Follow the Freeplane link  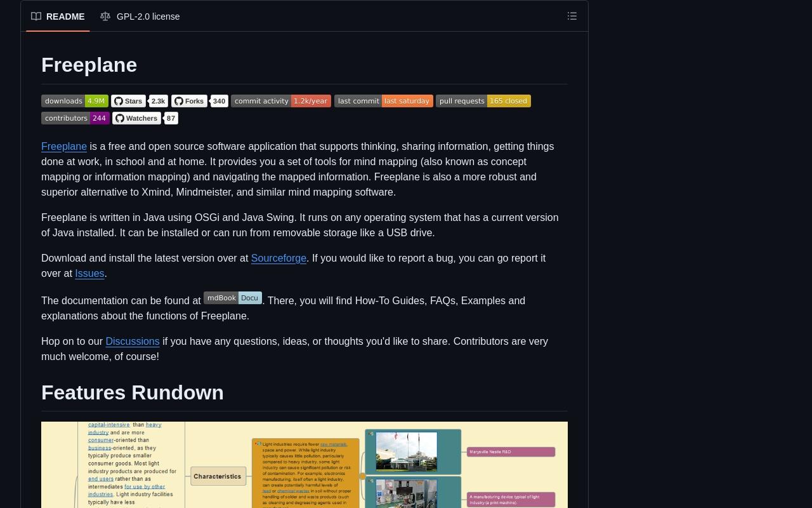[x=64, y=146]
